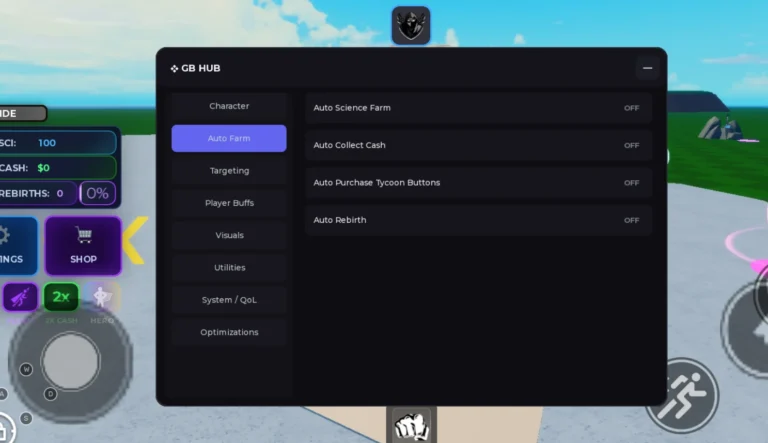Screen dimensions: 768x443
Task: Click the CASH $0 stat bar
Action: coord(58,168)
